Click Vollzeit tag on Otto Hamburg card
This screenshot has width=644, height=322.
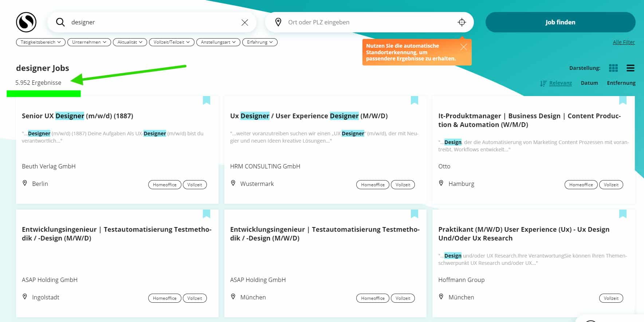click(x=611, y=185)
